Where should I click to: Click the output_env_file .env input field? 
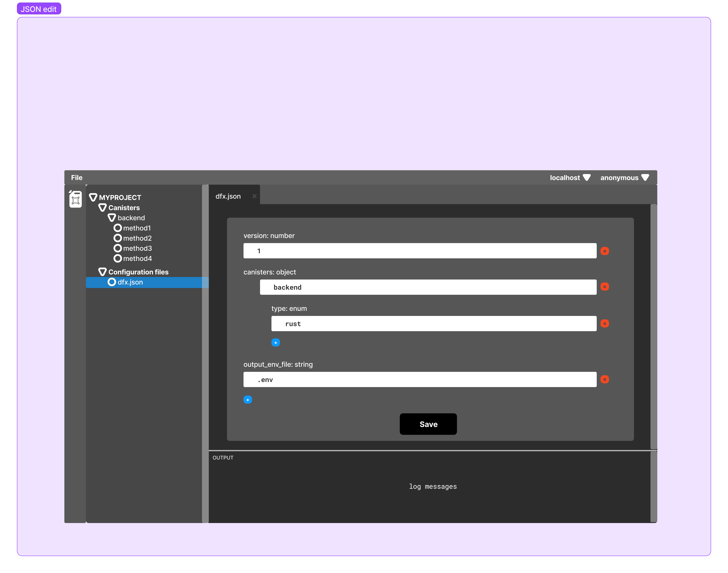pyautogui.click(x=420, y=379)
